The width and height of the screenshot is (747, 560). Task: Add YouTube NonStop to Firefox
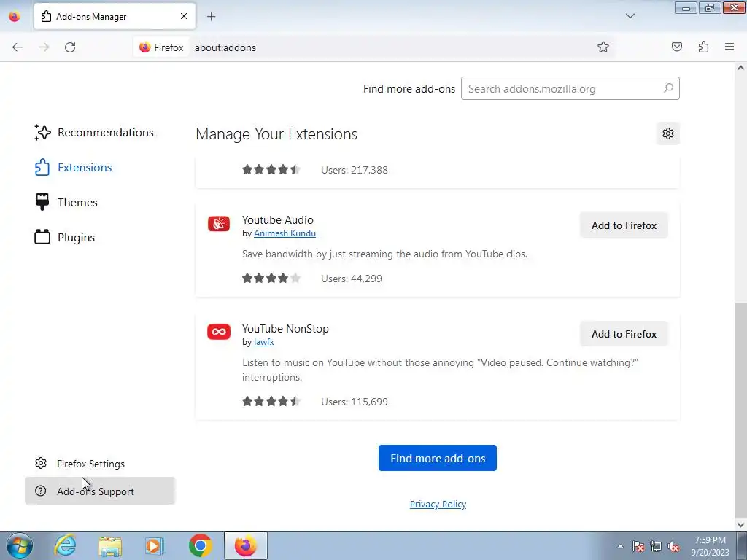tap(624, 334)
